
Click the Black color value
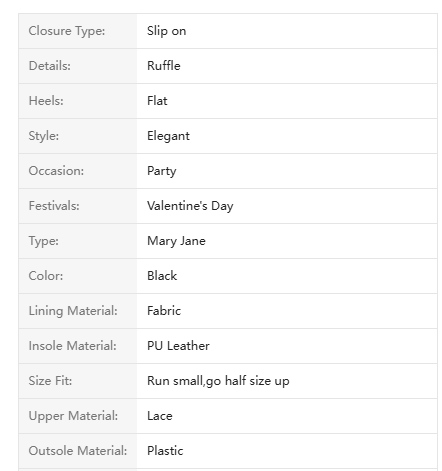point(162,276)
